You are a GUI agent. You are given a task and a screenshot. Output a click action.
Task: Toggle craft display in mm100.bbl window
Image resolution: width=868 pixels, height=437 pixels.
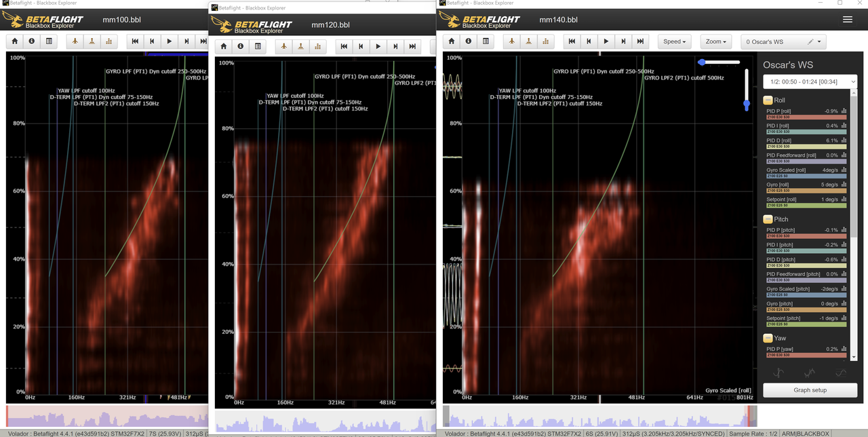pos(75,41)
